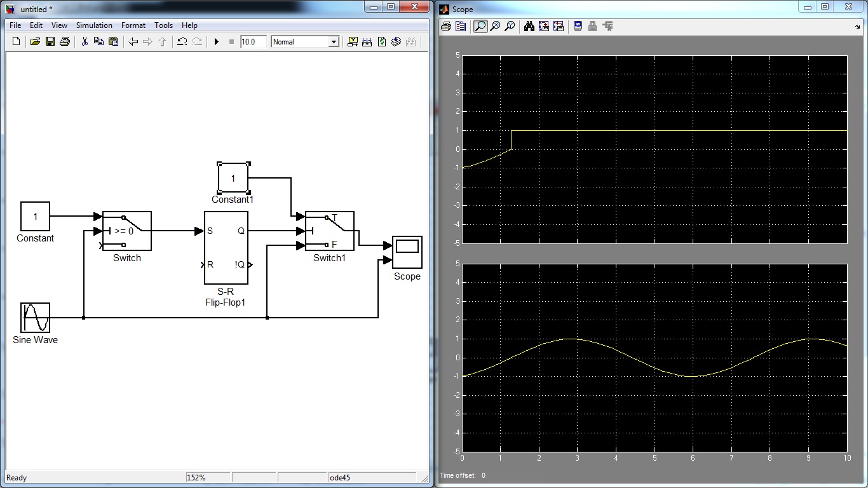Open the Format menu

[133, 25]
